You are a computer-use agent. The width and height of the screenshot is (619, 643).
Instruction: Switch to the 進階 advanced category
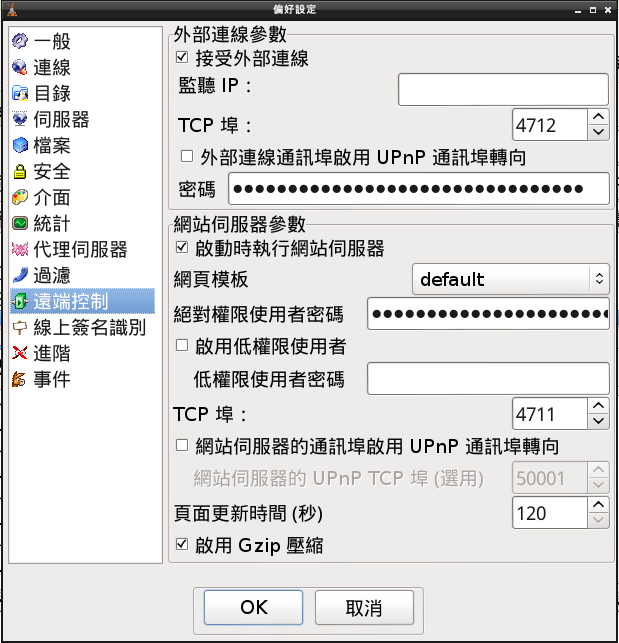(x=52, y=353)
